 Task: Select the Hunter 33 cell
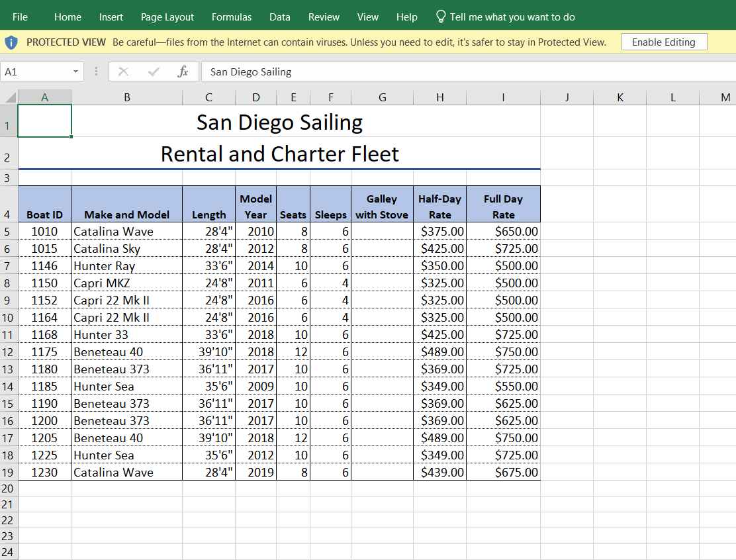click(126, 335)
